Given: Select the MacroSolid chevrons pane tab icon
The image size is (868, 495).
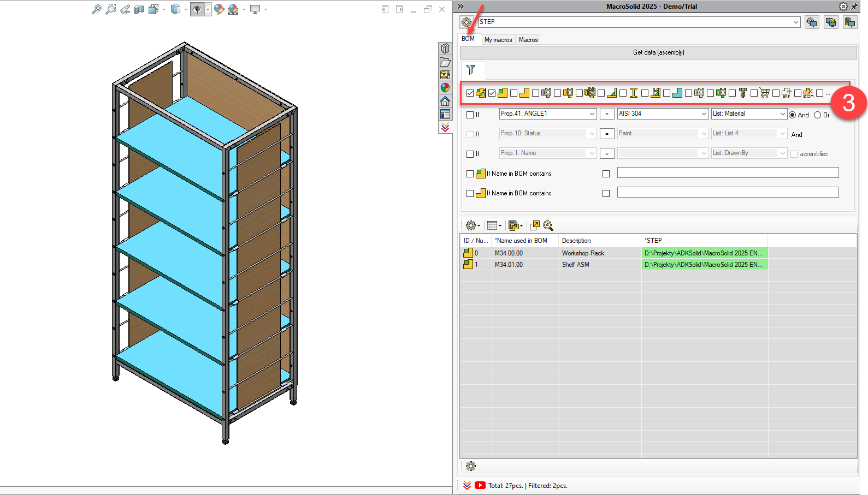Looking at the screenshot, I should pos(445,127).
